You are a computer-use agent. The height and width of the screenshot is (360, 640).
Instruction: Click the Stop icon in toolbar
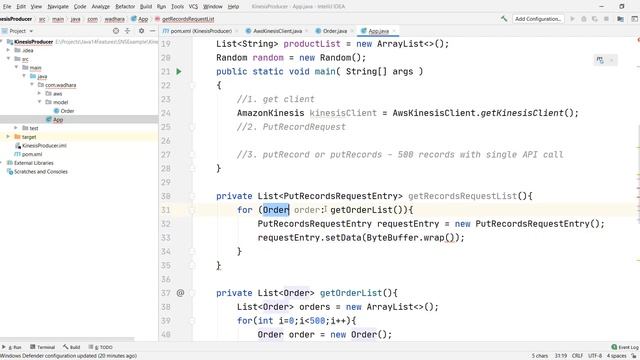click(607, 19)
